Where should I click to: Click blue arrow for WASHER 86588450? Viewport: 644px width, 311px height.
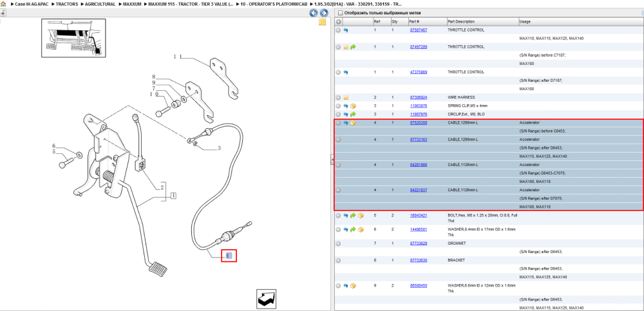click(x=345, y=285)
